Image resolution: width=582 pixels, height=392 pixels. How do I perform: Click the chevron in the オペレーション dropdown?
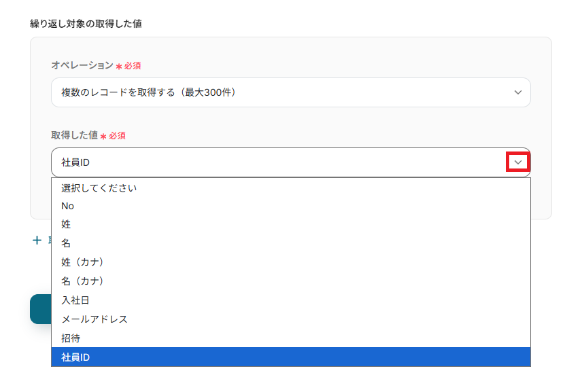click(518, 92)
